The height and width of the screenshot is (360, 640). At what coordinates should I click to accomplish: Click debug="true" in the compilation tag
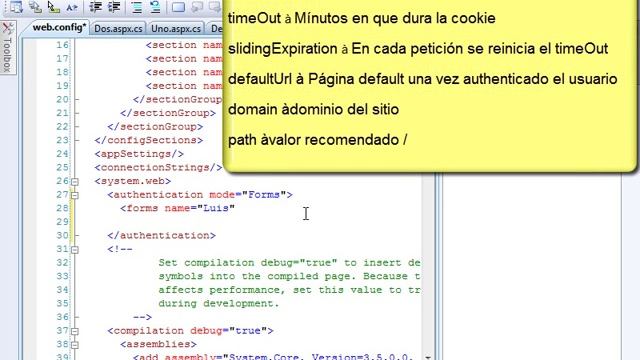tap(229, 331)
